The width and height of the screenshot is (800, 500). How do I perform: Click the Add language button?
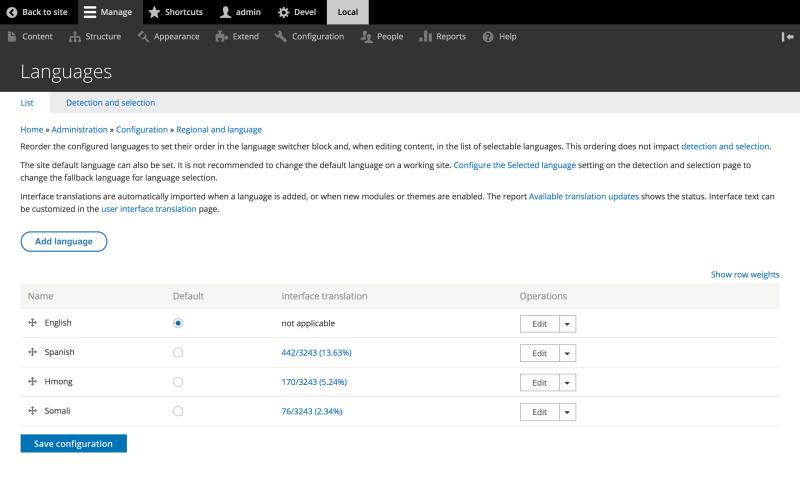pyautogui.click(x=64, y=241)
